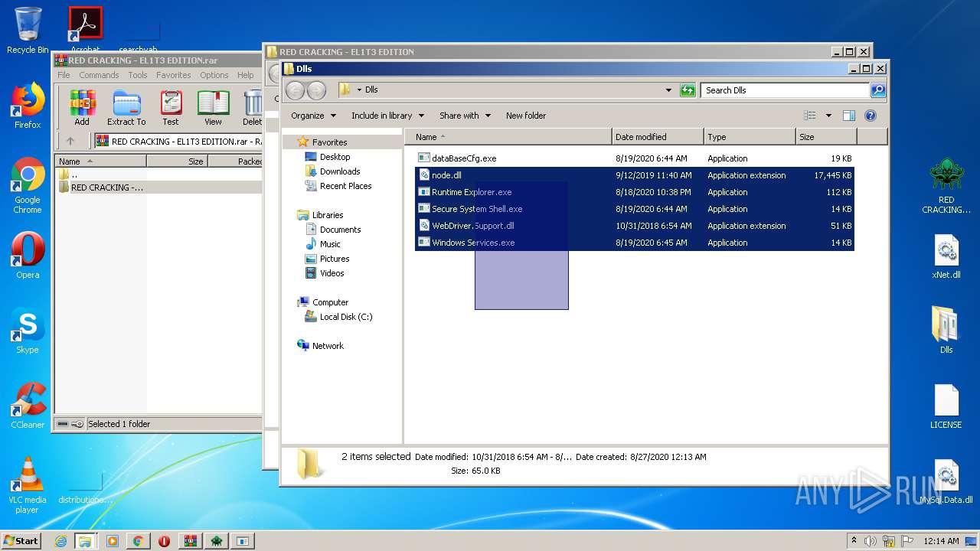Image resolution: width=980 pixels, height=551 pixels.
Task: Open the Help menu in WinRAR
Action: tap(246, 75)
